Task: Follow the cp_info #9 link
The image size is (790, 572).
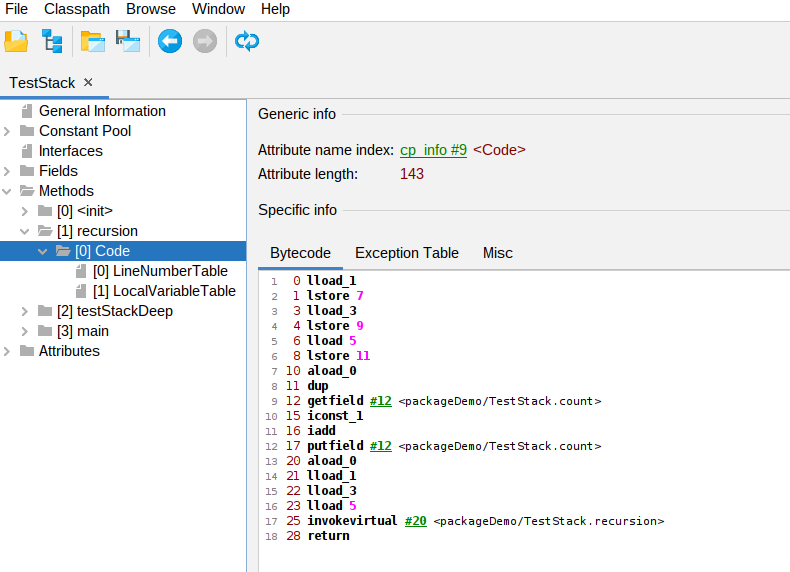Action: 433,150
